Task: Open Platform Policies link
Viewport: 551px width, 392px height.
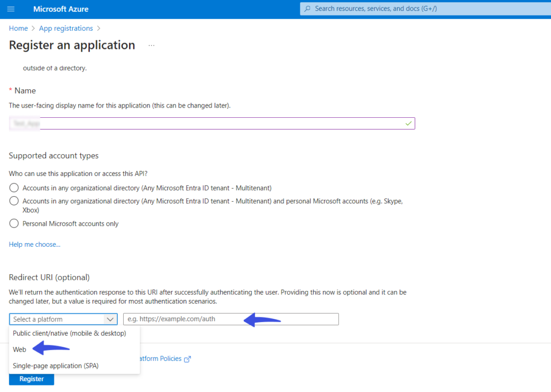Action: click(160, 359)
